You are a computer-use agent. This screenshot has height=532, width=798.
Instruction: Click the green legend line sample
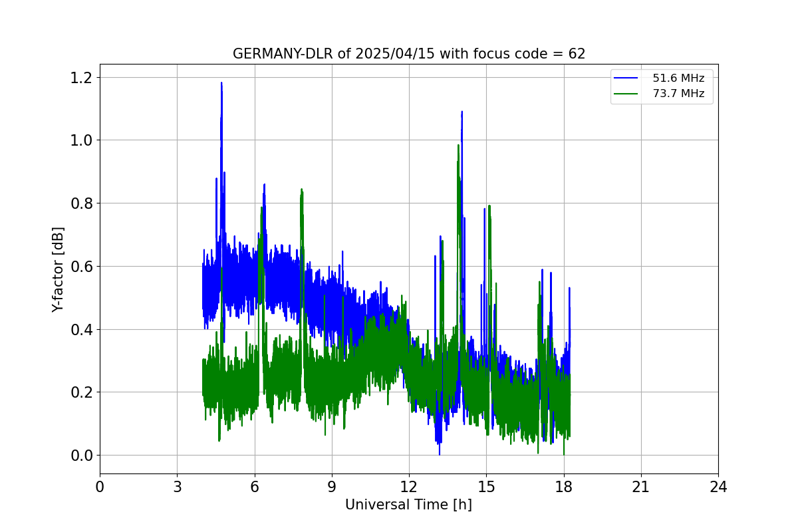[x=626, y=94]
